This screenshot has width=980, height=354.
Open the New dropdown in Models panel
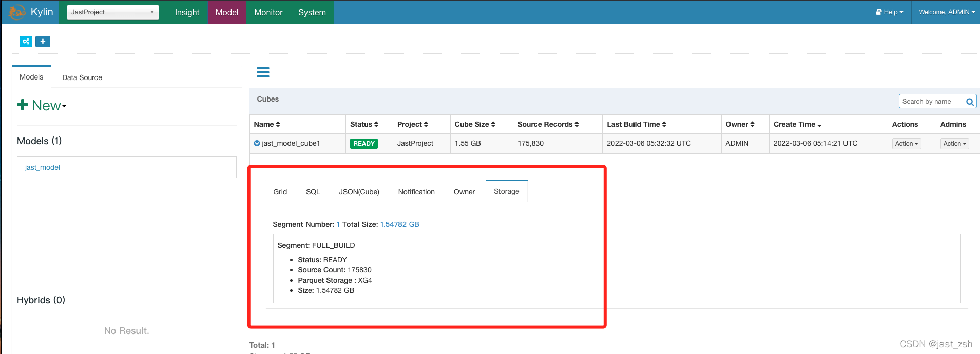point(42,105)
